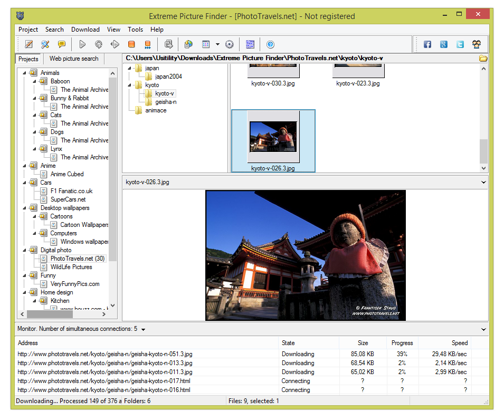The height and width of the screenshot is (420, 504).
Task: Click the yellow comment bubble icon
Action: (x=61, y=44)
